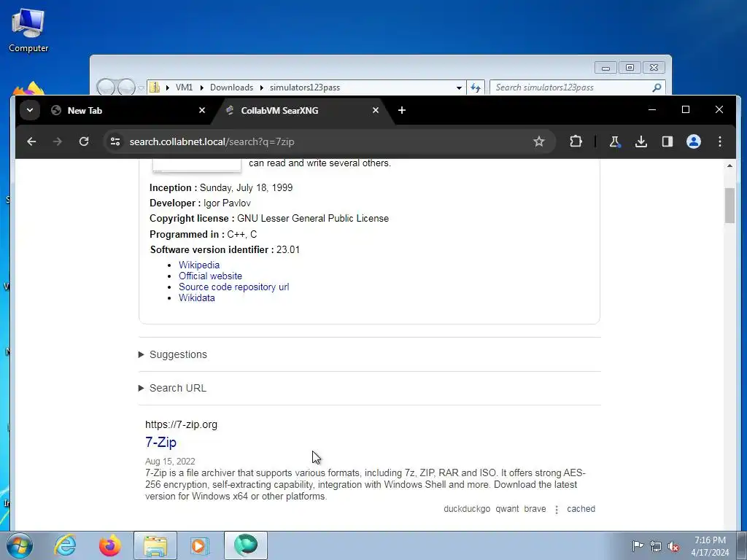Open muted volume tray icon
The image size is (747, 560).
[673, 546]
